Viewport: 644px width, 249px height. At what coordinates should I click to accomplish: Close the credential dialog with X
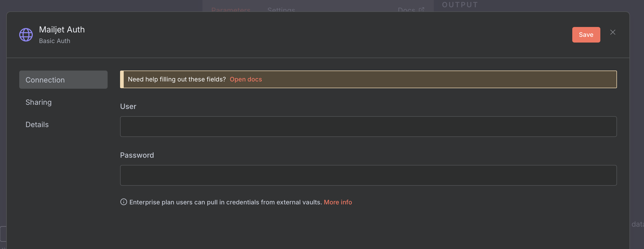pos(613,32)
